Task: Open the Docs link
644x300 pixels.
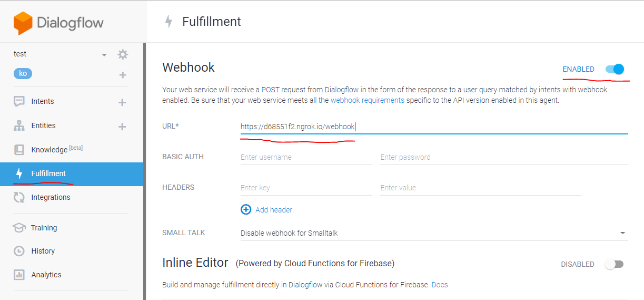Action: point(440,285)
